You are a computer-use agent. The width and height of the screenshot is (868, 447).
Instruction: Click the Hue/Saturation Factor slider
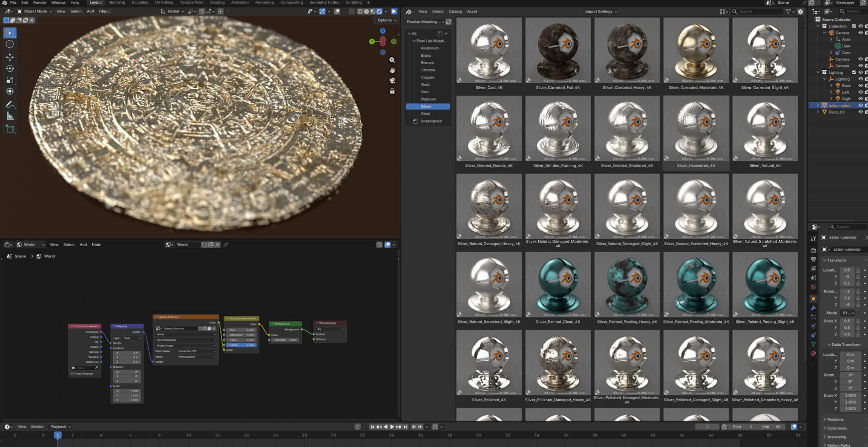pyautogui.click(x=241, y=345)
